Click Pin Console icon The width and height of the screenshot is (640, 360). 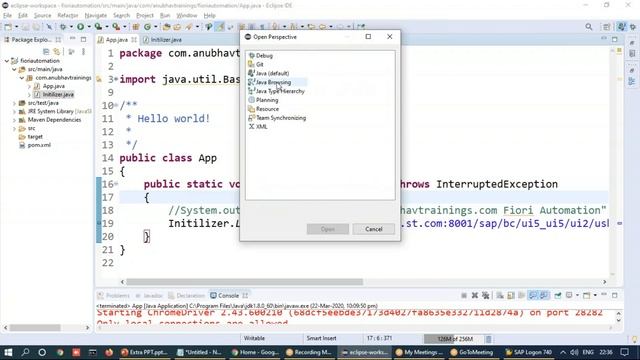(558, 296)
